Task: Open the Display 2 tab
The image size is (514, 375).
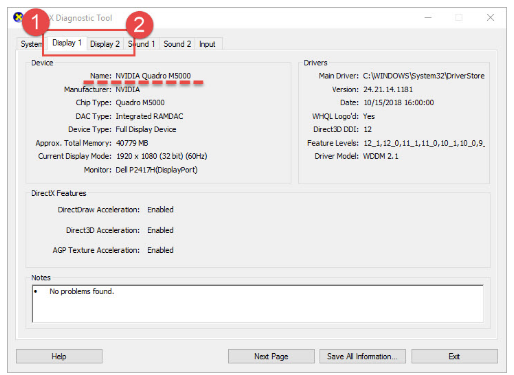Action: pos(105,44)
